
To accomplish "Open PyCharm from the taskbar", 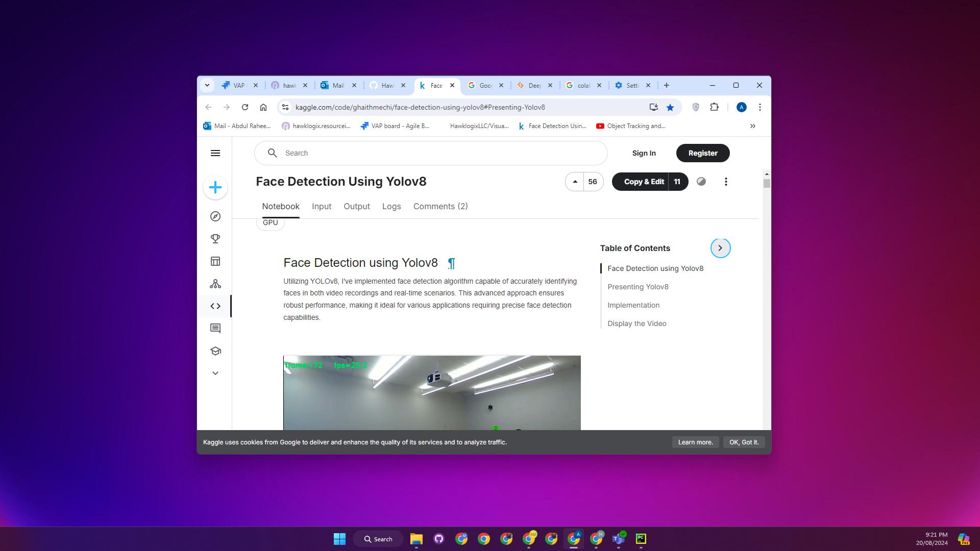I will 641,539.
